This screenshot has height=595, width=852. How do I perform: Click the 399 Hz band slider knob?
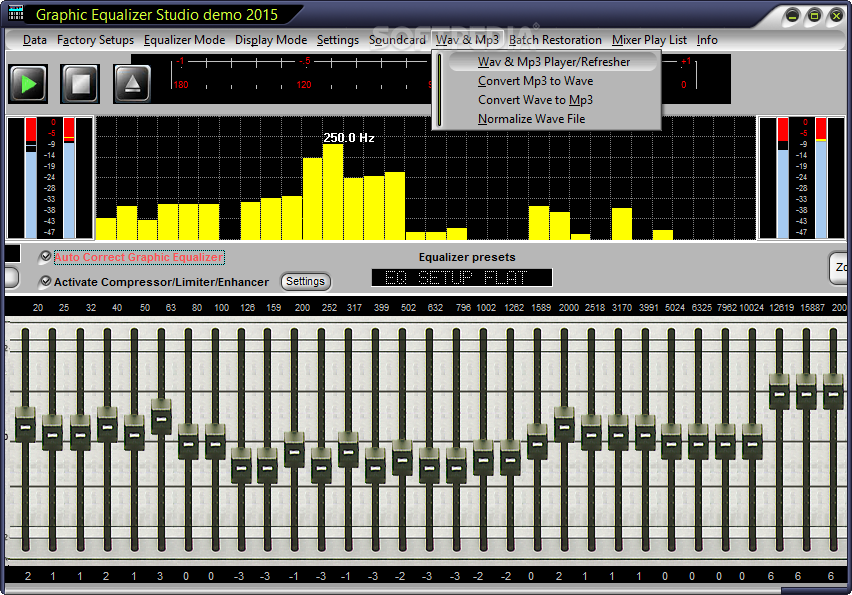(375, 466)
